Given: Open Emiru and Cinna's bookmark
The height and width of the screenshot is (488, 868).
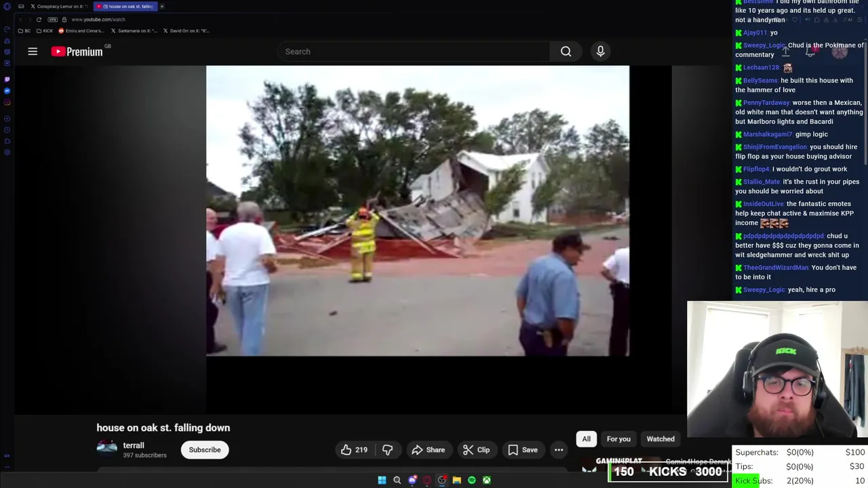Looking at the screenshot, I should [x=81, y=31].
